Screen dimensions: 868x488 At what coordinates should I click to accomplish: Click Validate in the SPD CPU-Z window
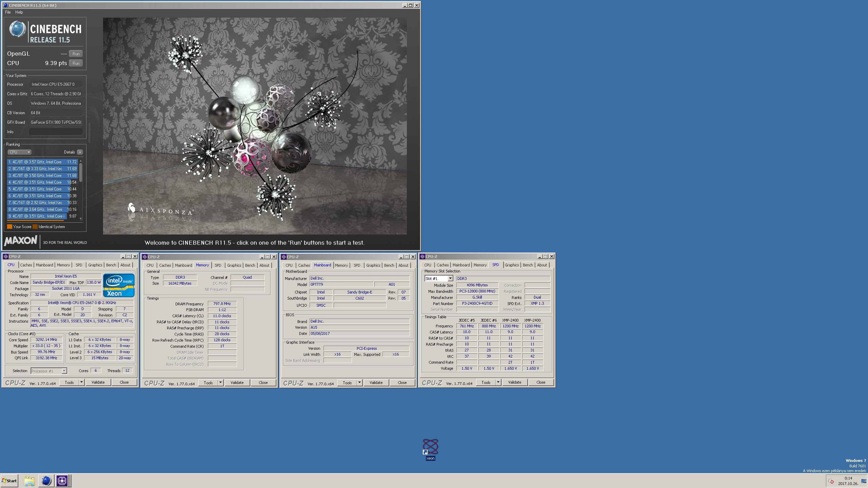point(515,382)
